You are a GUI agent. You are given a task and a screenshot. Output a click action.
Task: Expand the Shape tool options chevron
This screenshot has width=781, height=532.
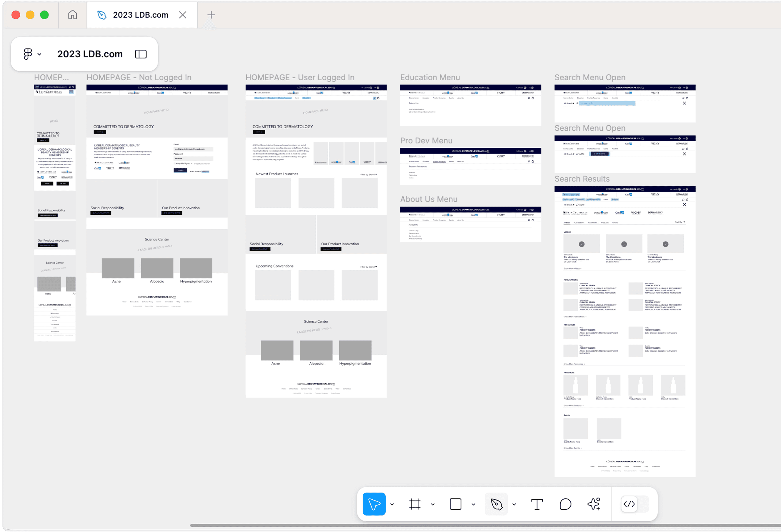tap(473, 504)
